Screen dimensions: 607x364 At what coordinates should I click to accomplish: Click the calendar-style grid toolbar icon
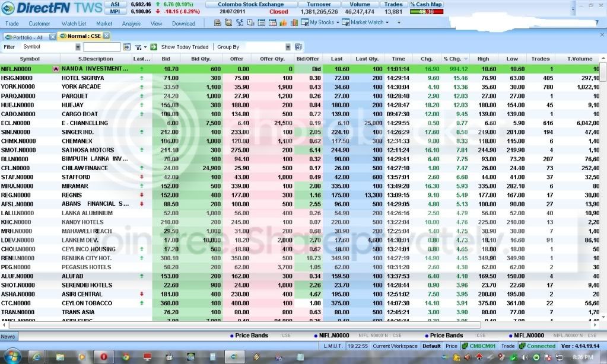pyautogui.click(x=272, y=23)
